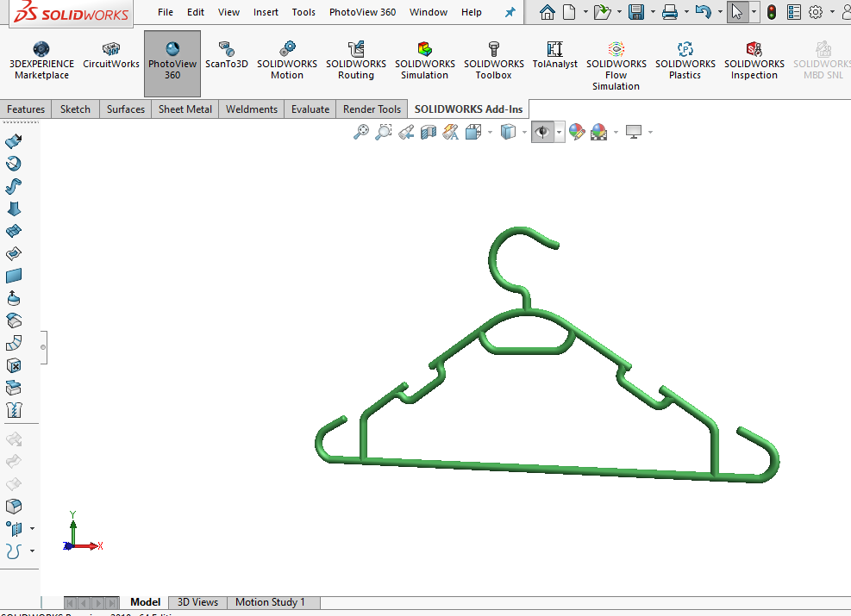The height and width of the screenshot is (616, 851).
Task: Open the Motion Study 1 tab
Action: (x=270, y=602)
